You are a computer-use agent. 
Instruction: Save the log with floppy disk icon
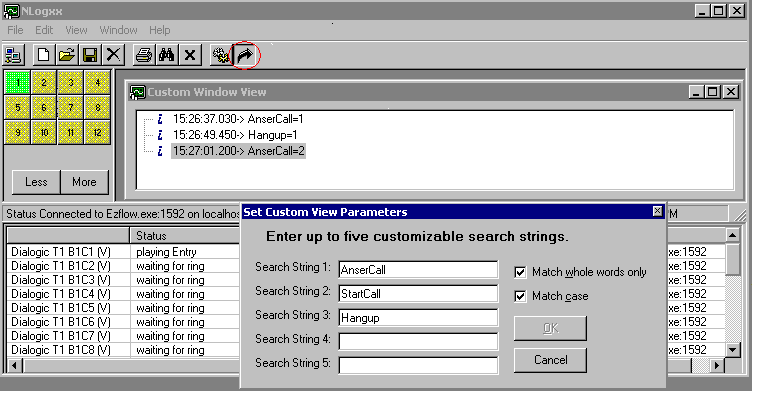point(90,55)
